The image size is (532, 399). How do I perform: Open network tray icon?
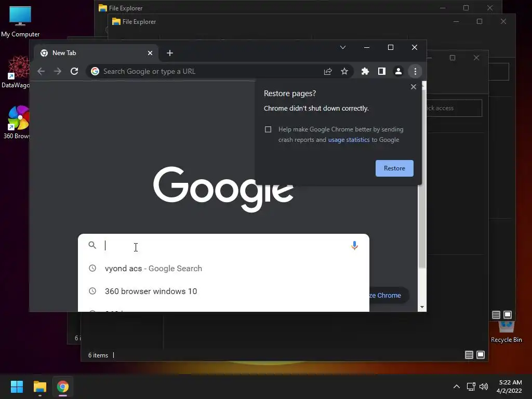coord(471,387)
